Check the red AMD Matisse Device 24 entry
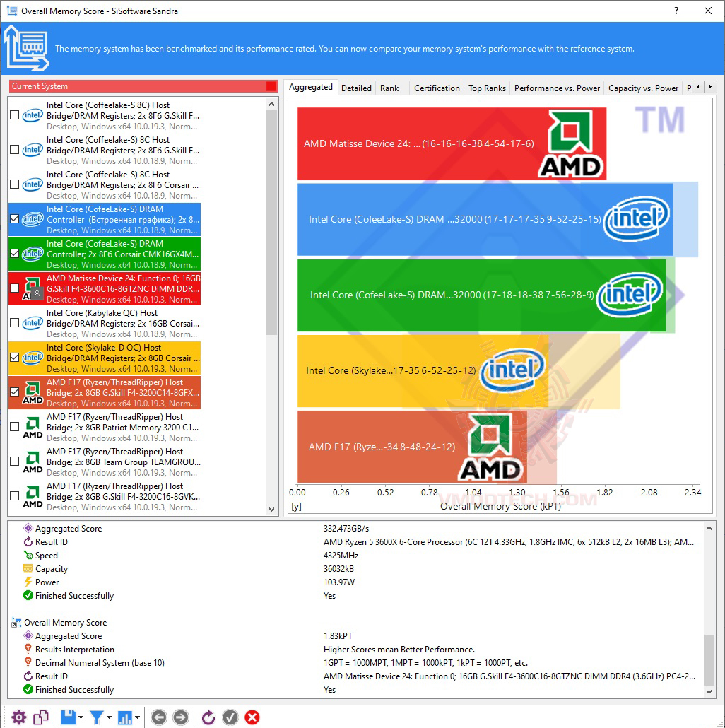Viewport: 725px width, 728px height. pos(14,288)
